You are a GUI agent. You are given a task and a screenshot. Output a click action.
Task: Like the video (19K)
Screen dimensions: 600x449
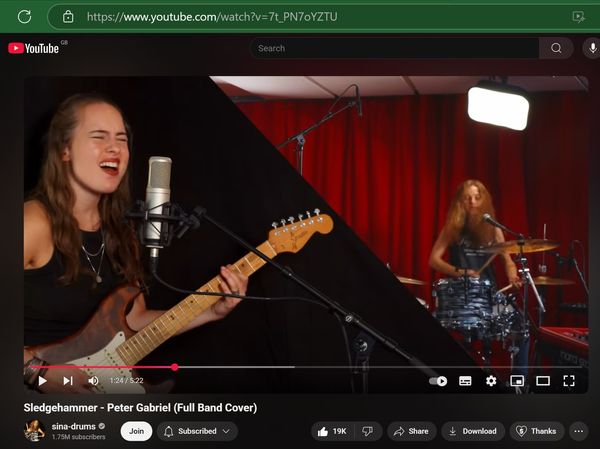click(332, 431)
